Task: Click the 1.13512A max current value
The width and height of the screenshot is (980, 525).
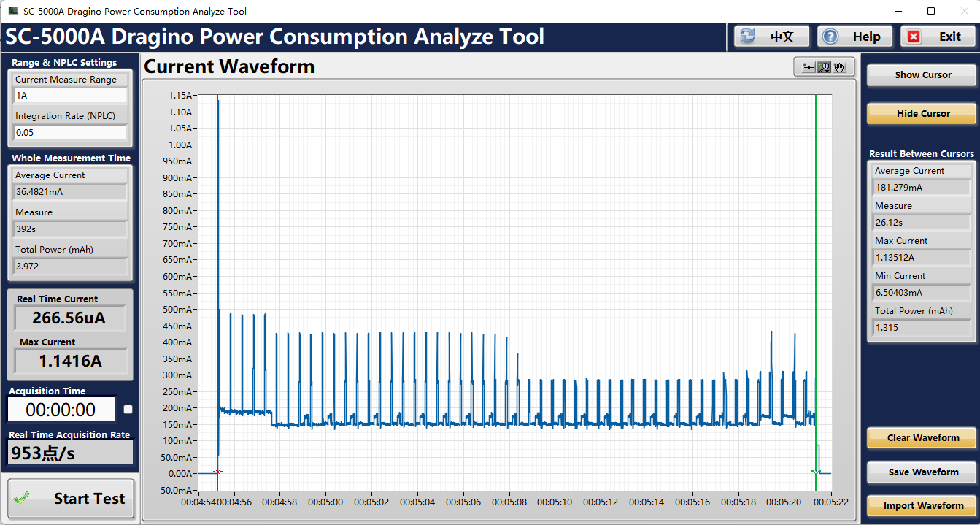Action: 922,258
